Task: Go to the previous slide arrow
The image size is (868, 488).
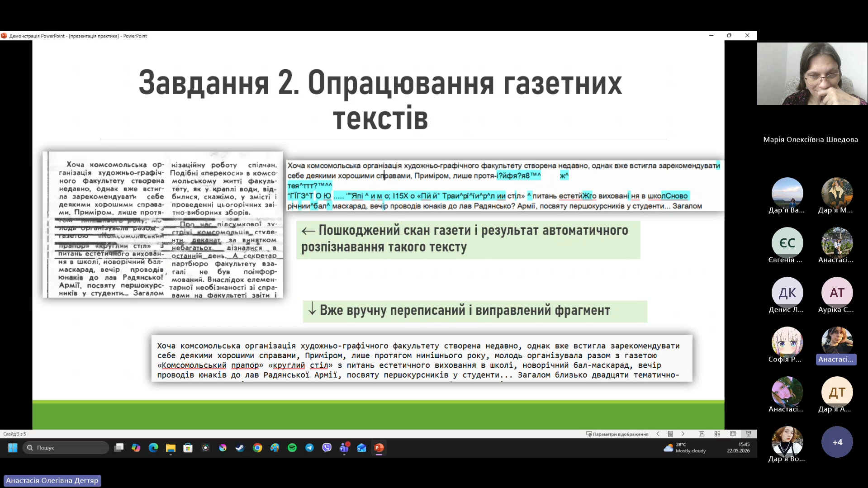Action: pos(658,434)
